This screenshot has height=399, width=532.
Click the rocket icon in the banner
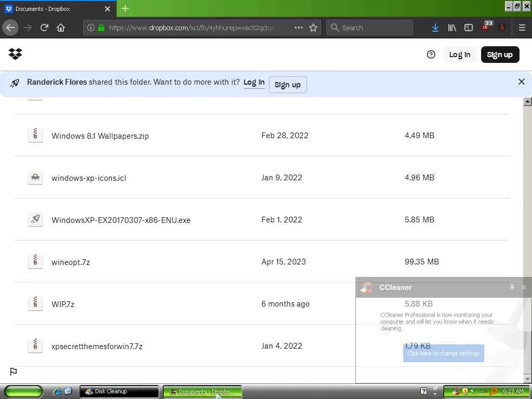click(x=15, y=83)
